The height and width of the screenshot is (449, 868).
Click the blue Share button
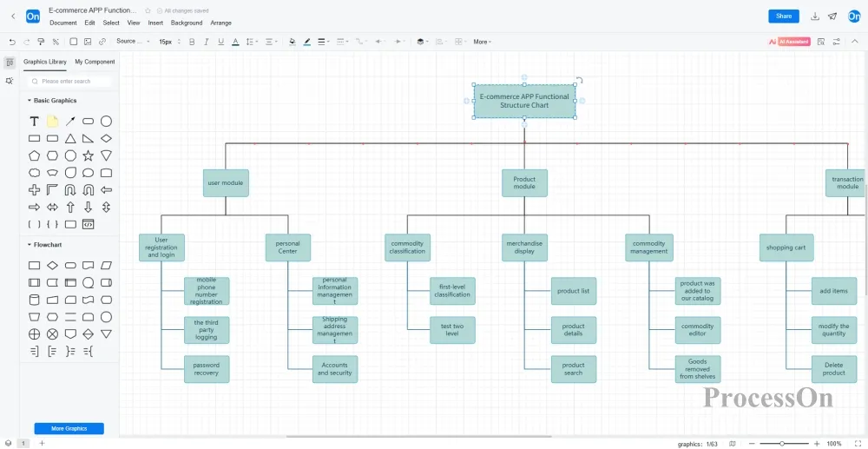pyautogui.click(x=783, y=17)
